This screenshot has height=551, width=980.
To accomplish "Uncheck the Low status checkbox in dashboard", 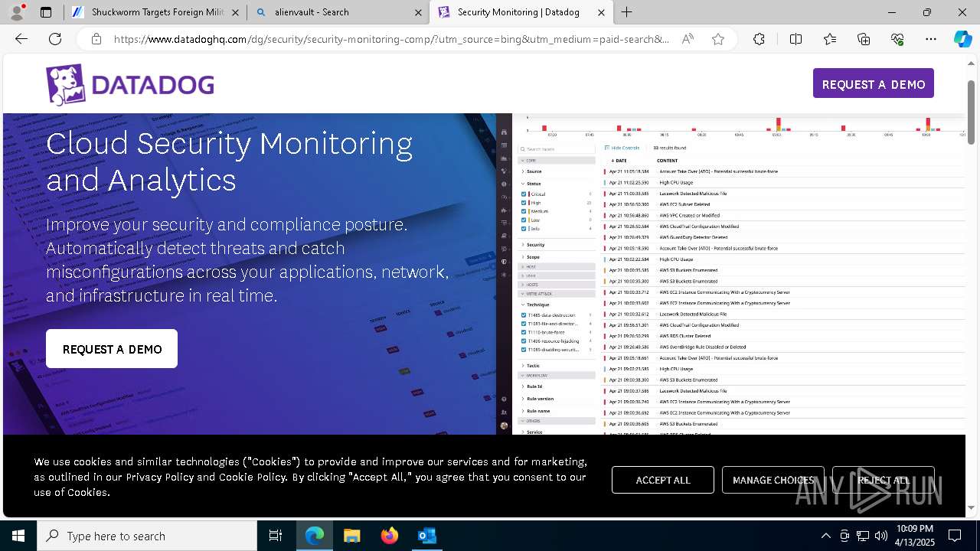I will point(524,220).
